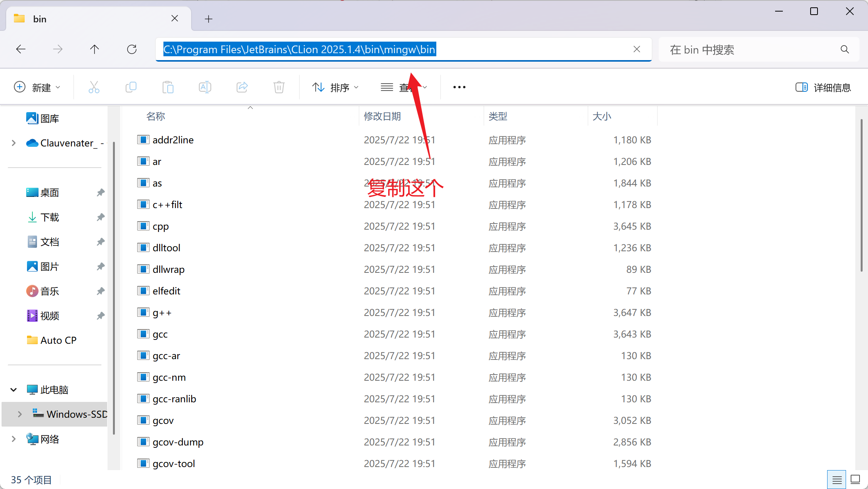Sort files by 修改日期 column header

point(382,116)
